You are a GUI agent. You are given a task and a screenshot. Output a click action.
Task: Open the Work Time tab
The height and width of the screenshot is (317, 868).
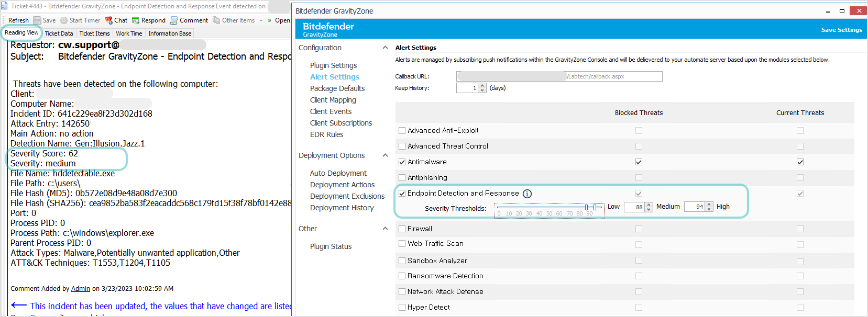(x=129, y=33)
